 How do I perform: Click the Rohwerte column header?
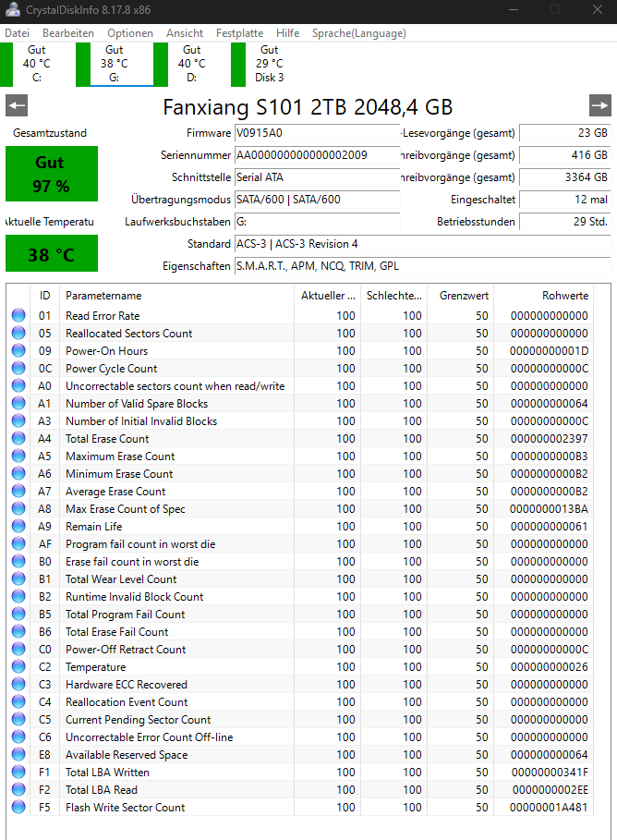pos(544,296)
